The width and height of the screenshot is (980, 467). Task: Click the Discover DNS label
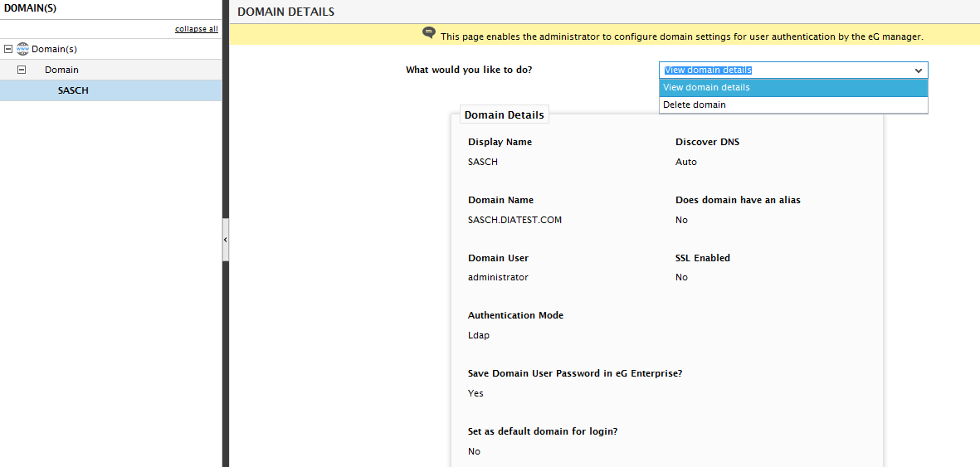[707, 142]
